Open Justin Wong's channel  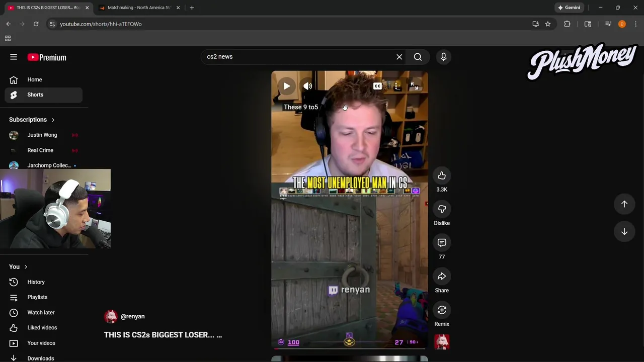tap(44, 135)
